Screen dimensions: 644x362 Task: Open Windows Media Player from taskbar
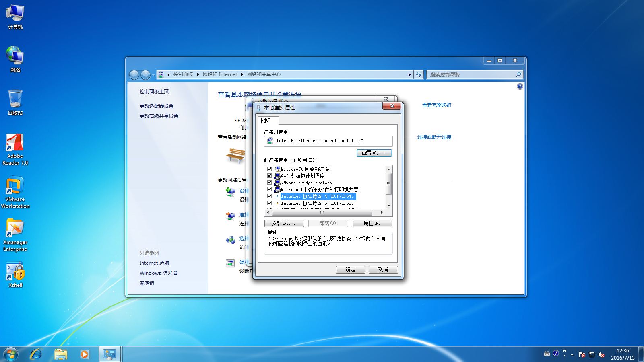[85, 354]
